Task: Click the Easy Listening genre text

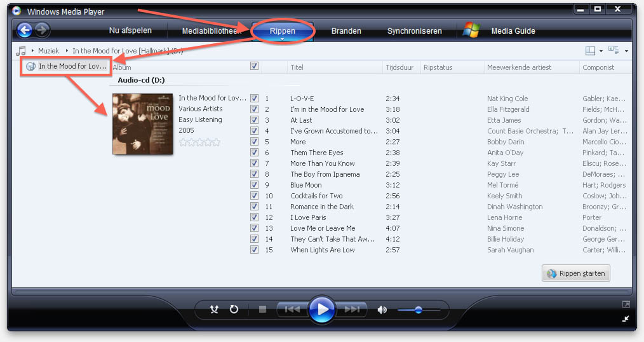Action: coord(200,120)
